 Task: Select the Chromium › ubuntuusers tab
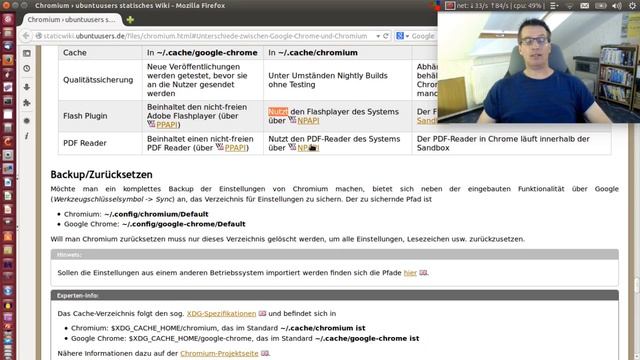[x=71, y=19]
